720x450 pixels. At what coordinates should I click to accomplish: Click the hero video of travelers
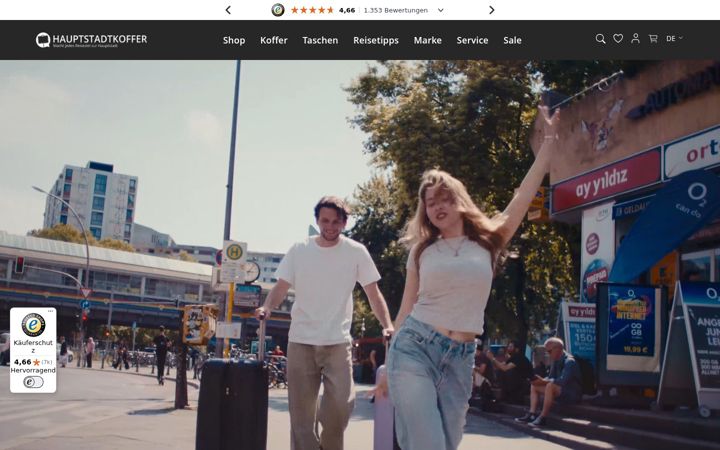360,255
